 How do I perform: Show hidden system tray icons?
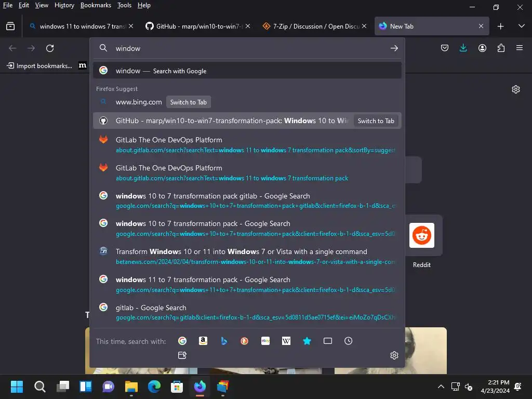point(441,387)
